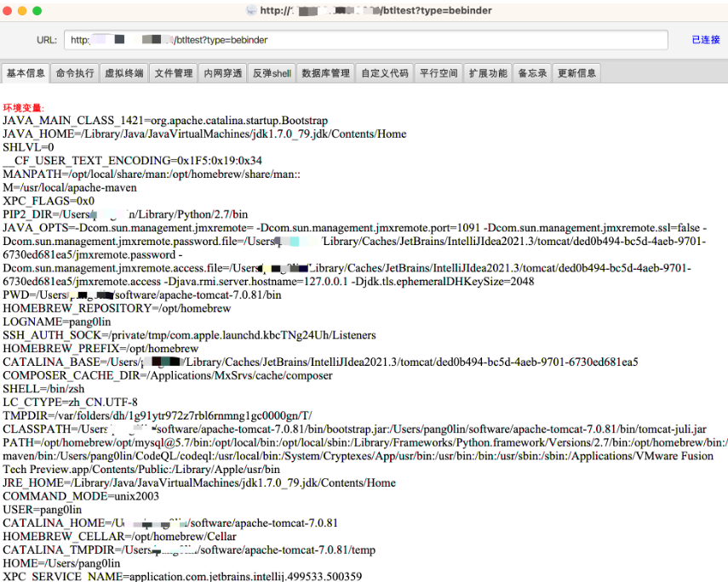Click the PATH= line
The width and height of the screenshot is (728, 582).
click(365, 443)
